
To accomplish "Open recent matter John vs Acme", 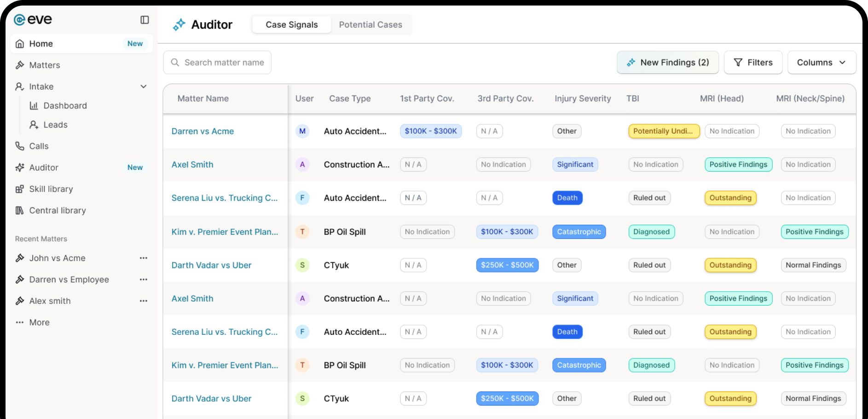I will [58, 258].
